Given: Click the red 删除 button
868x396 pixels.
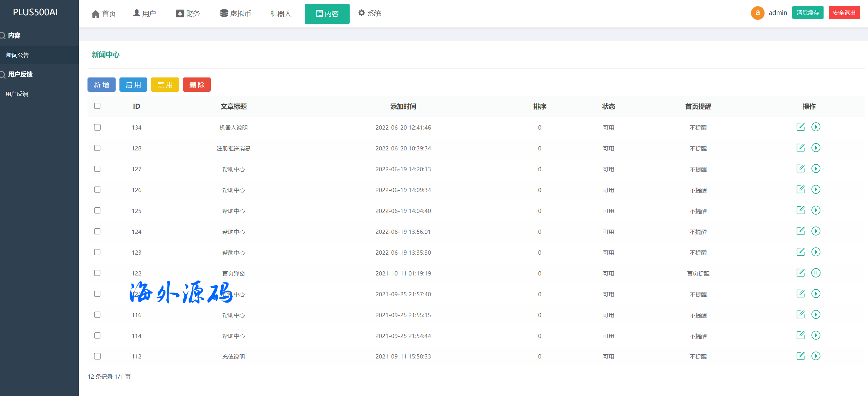Looking at the screenshot, I should pyautogui.click(x=197, y=85).
